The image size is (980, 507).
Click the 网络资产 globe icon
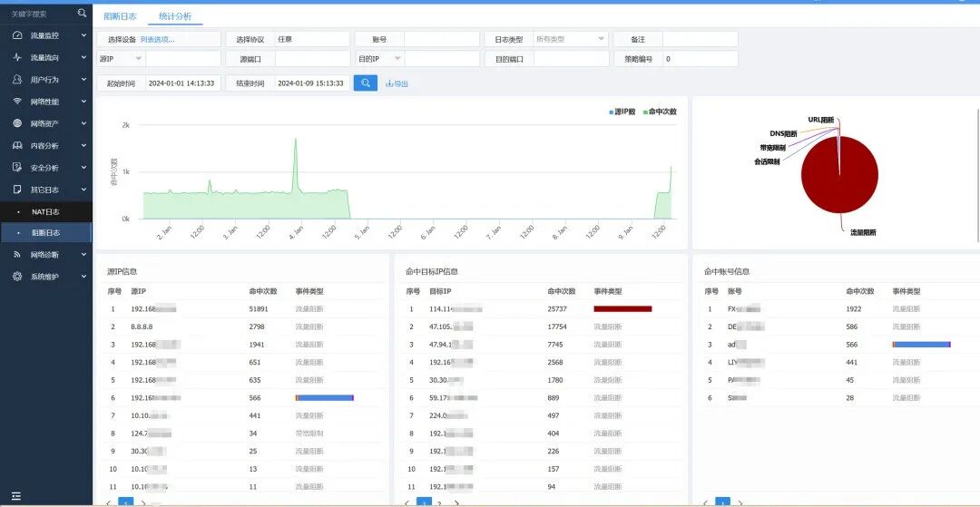(x=17, y=123)
